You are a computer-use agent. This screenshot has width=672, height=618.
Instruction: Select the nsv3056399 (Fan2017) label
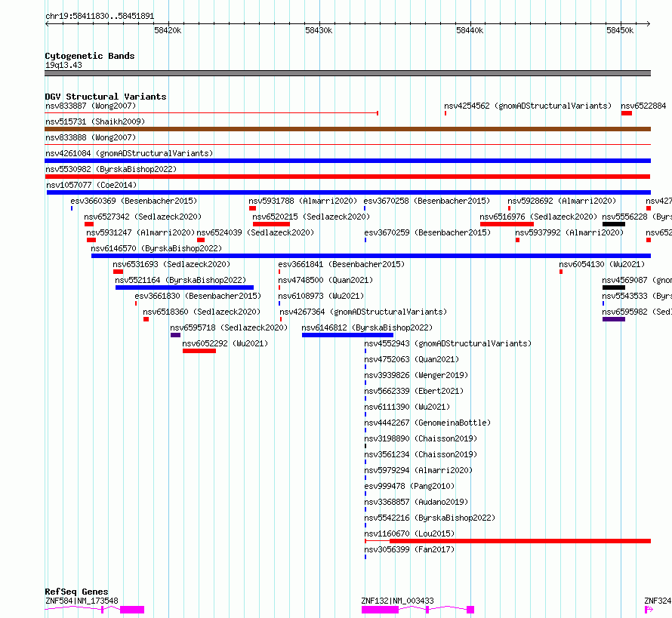(409, 549)
